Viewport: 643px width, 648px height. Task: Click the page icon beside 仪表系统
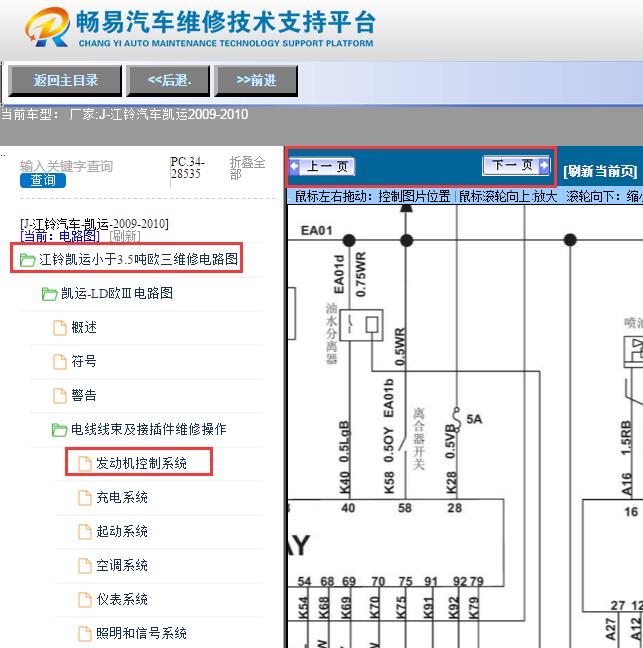pyautogui.click(x=85, y=599)
